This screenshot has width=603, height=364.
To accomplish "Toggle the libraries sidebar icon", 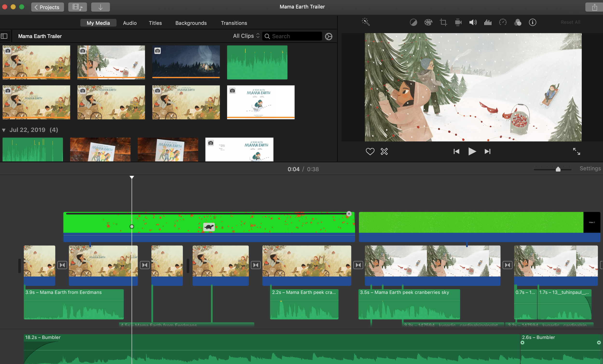I will pos(4,36).
